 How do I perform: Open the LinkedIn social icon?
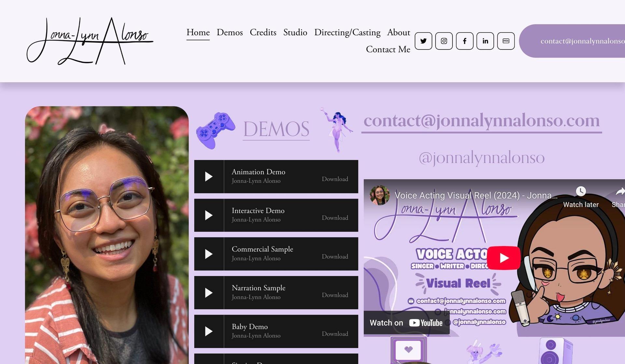pos(485,41)
